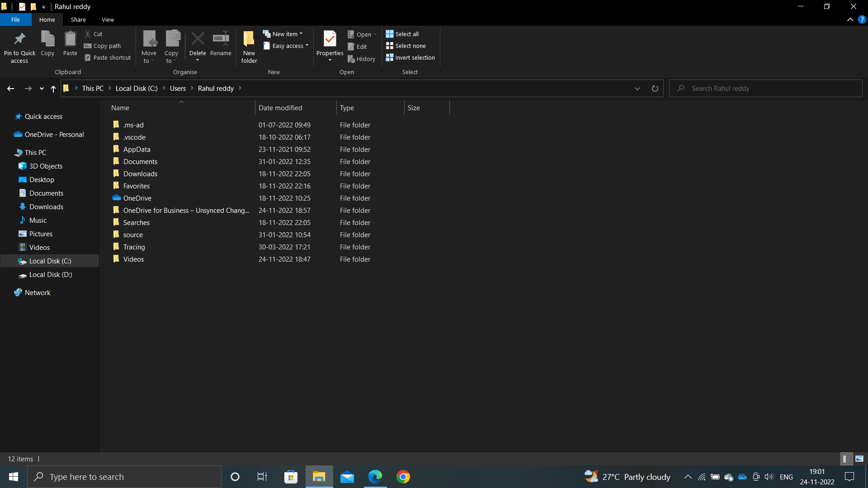This screenshot has width=868, height=488.
Task: Open Google Chrome from the taskbar
Action: click(403, 477)
